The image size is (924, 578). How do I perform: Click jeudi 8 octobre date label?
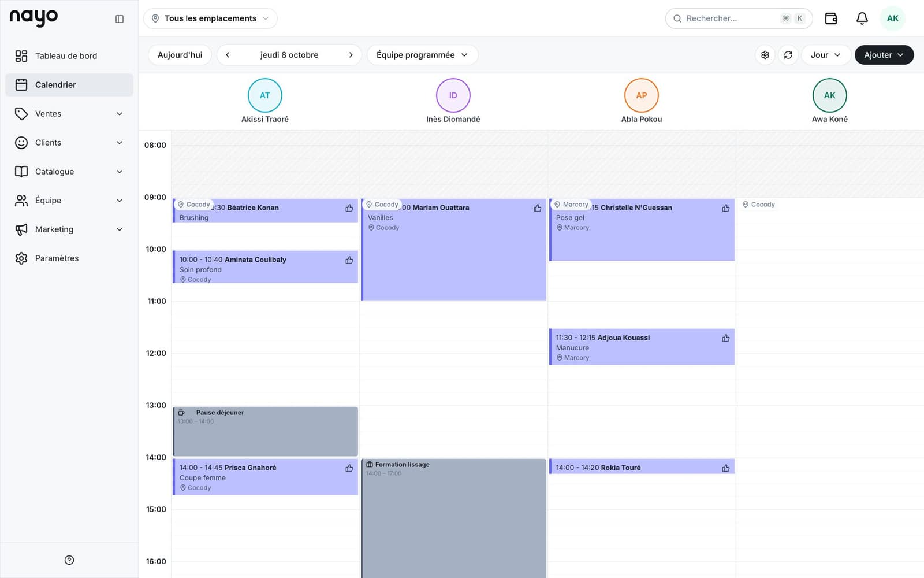point(289,55)
